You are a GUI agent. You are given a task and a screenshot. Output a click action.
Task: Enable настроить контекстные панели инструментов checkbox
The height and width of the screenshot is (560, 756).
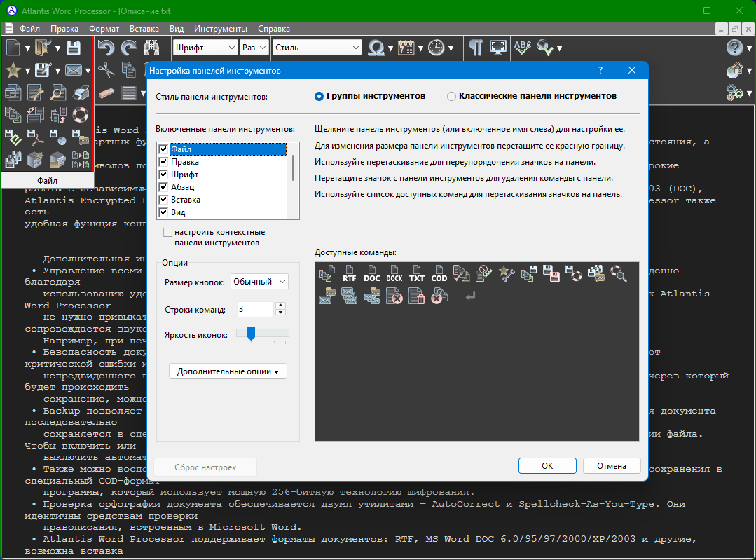(x=167, y=232)
